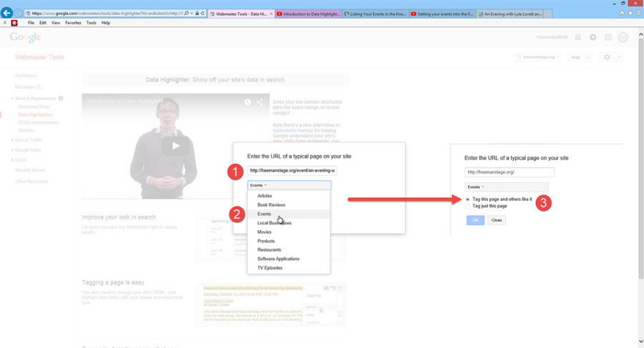Switch to the Listing Your Events tab

point(376,14)
